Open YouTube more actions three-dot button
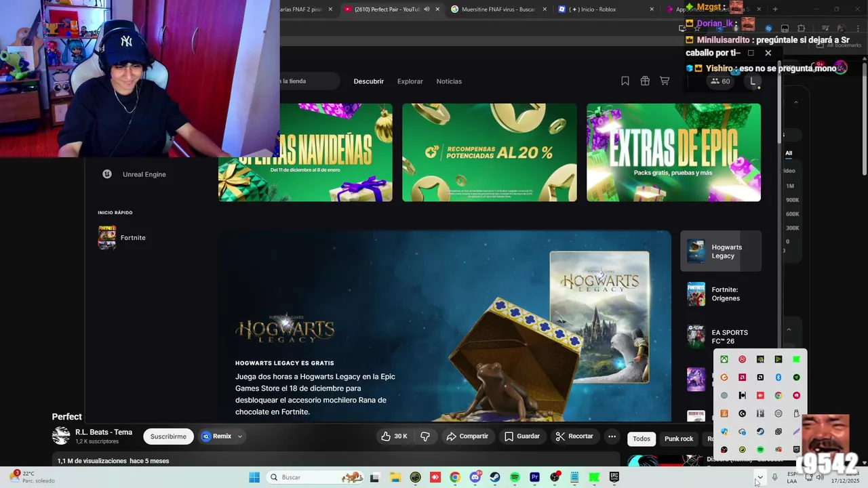The height and width of the screenshot is (488, 868). point(612,436)
